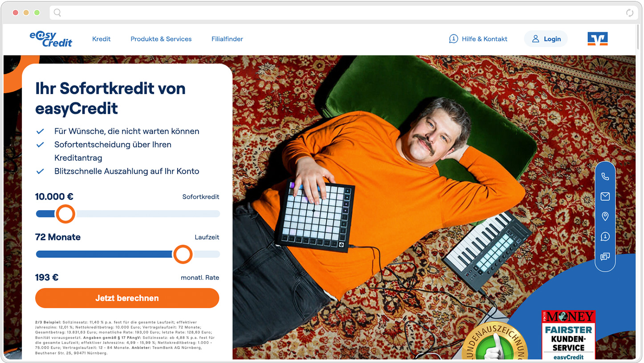The width and height of the screenshot is (644, 363).
Task: Go to Filialfinder
Action: click(x=227, y=39)
